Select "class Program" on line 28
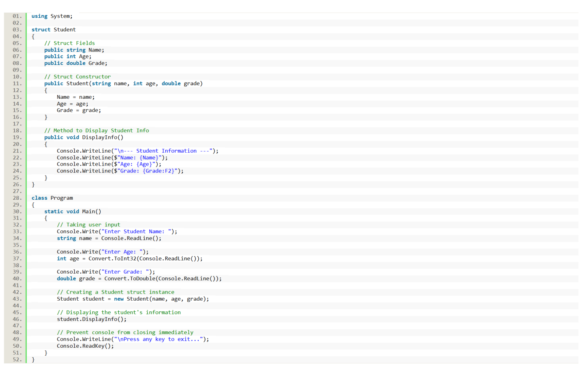The height and width of the screenshot is (376, 588). pyautogui.click(x=52, y=198)
